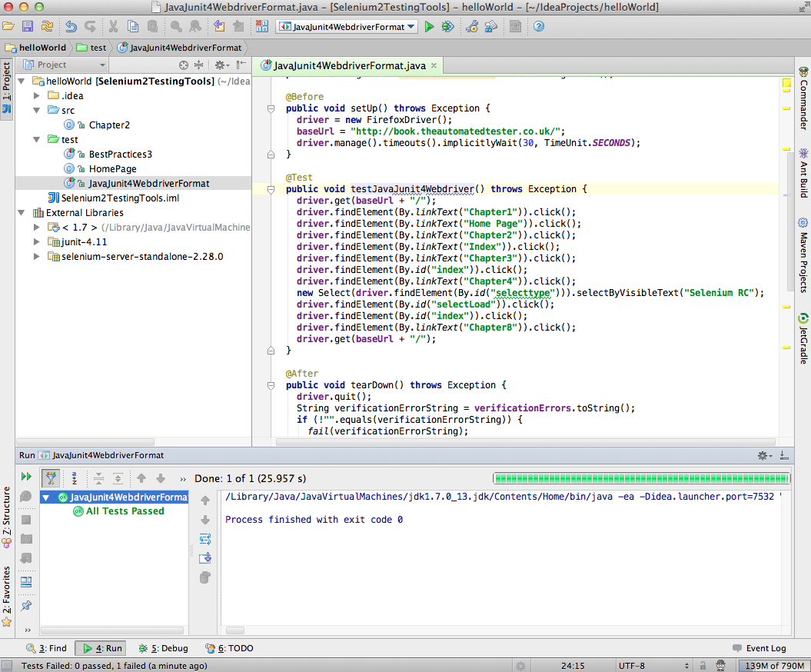Select the JavaJunit4WebdriverFormat.java editor tab
811x672 pixels.
pyautogui.click(x=345, y=65)
